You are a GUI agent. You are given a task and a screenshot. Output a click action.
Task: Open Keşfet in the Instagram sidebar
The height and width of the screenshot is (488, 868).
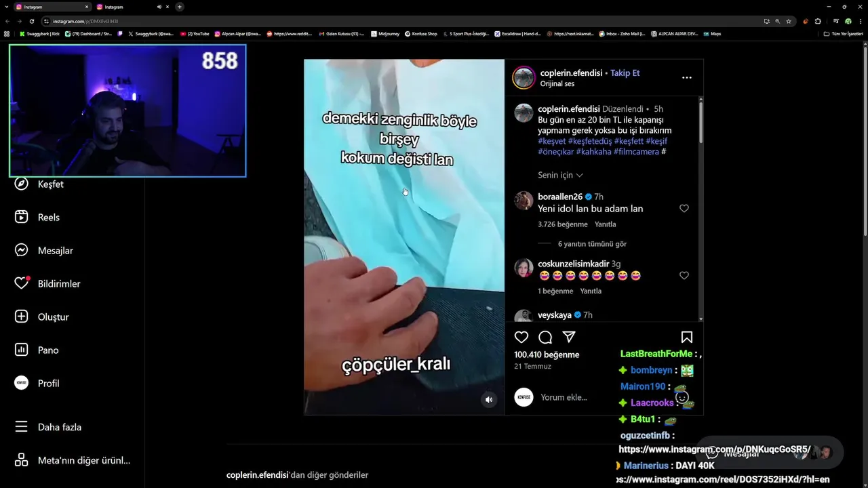[x=39, y=184]
